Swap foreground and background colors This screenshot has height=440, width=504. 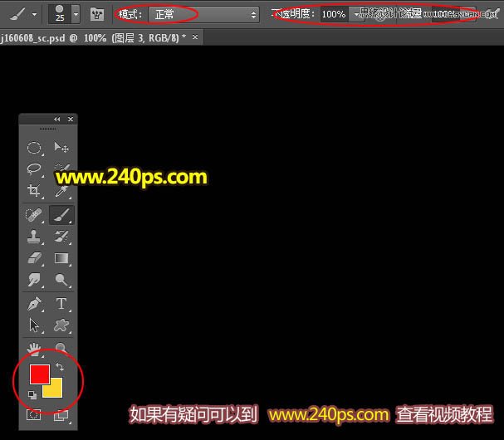pos(60,367)
